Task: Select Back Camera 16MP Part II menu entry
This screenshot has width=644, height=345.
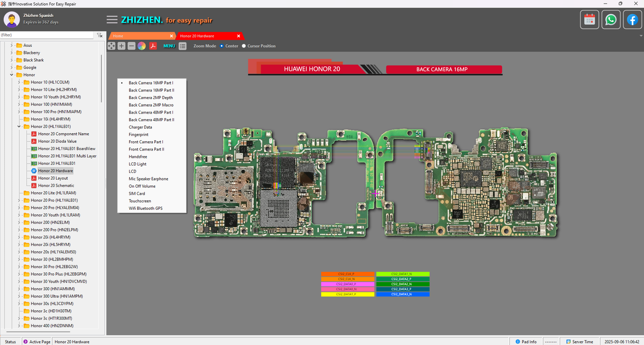Action: (x=151, y=90)
